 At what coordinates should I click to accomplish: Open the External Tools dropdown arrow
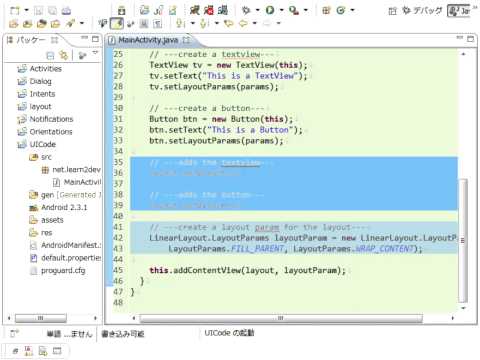[306, 11]
